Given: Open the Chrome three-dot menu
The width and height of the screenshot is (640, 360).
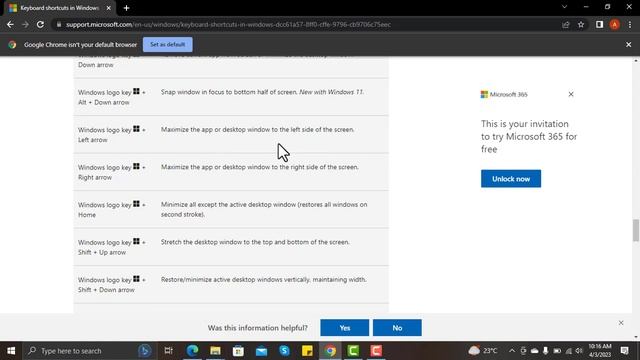Looking at the screenshot, I should pyautogui.click(x=630, y=24).
